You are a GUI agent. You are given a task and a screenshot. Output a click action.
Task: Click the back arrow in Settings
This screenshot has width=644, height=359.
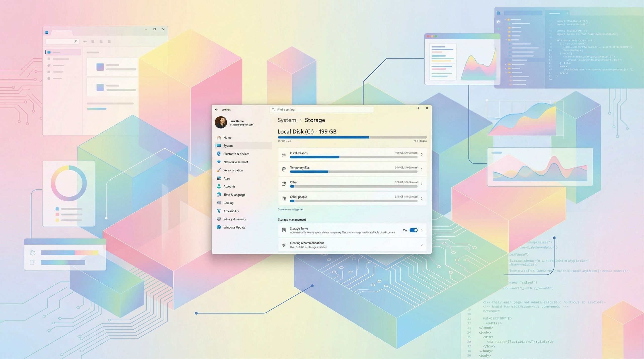[x=216, y=110]
